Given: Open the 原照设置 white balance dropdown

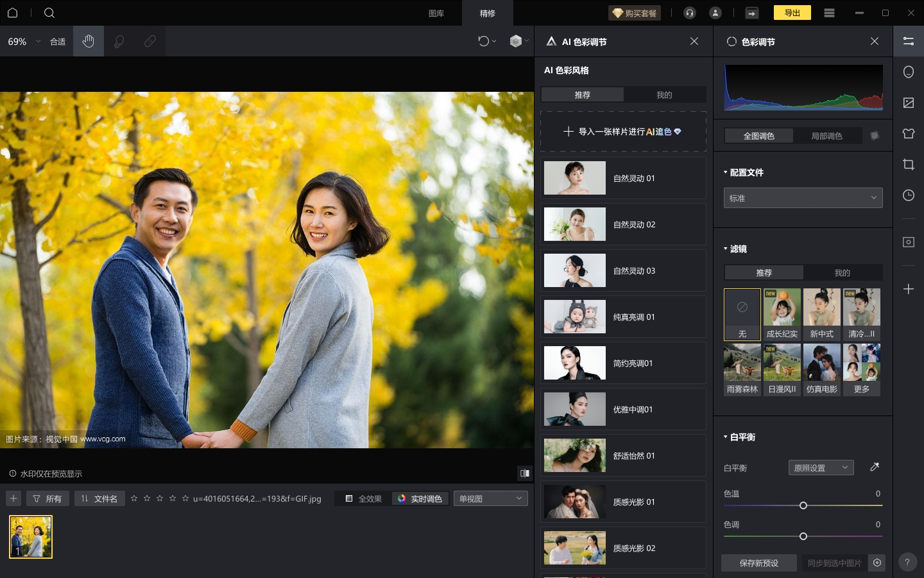Looking at the screenshot, I should click(821, 467).
